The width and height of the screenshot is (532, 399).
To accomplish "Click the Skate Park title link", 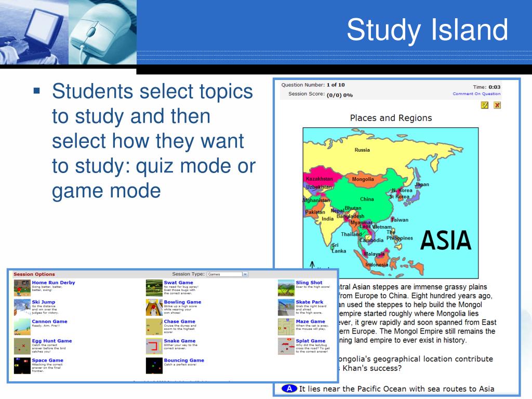I will pyautogui.click(x=310, y=302).
